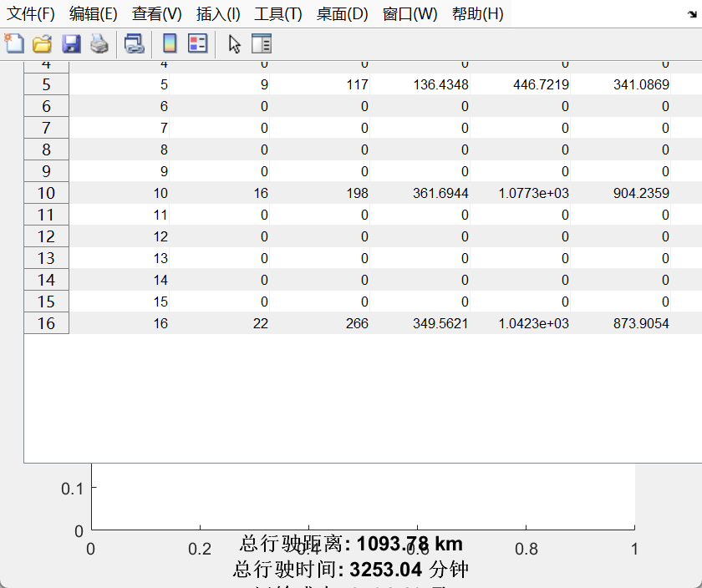Open the 工具(T) menu
The image size is (702, 588).
click(x=278, y=14)
